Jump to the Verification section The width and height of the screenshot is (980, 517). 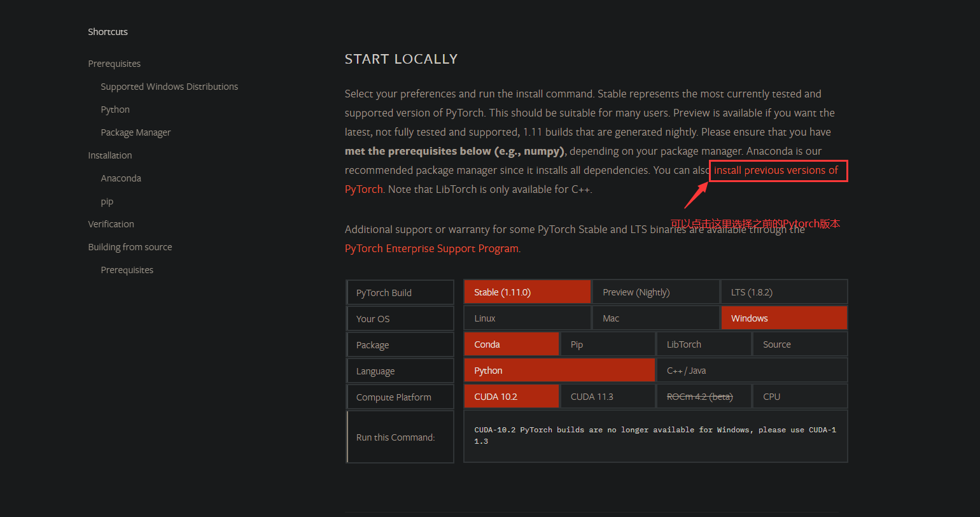pos(111,224)
